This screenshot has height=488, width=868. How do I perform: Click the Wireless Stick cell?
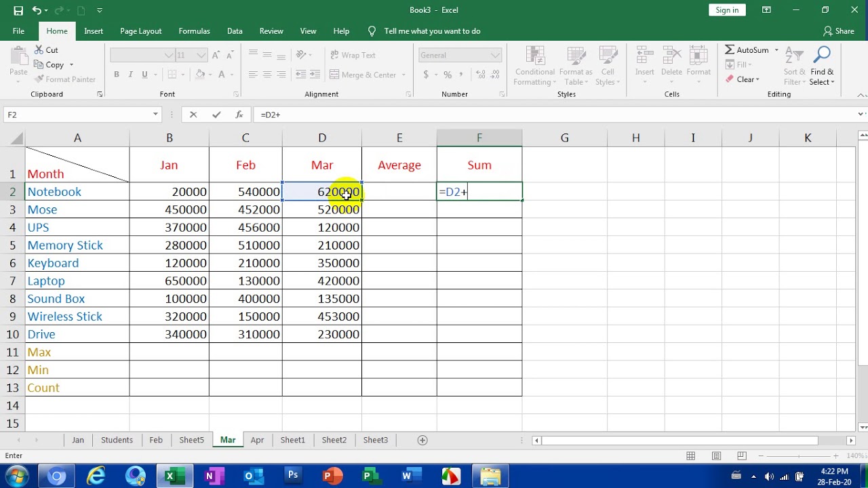pos(77,317)
